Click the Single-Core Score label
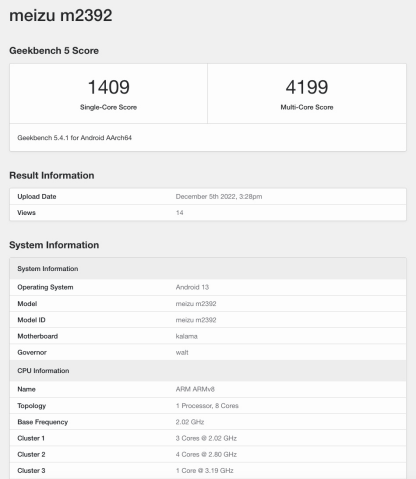 pos(108,107)
